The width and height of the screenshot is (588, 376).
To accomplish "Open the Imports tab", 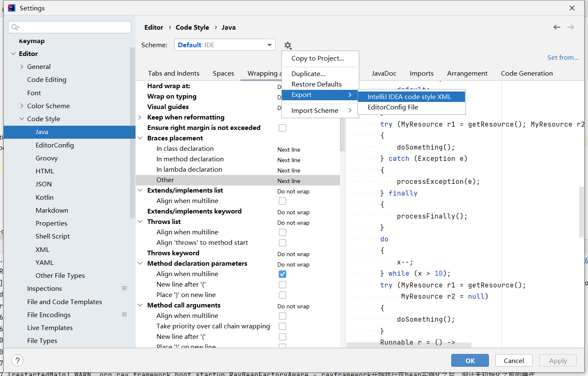I will pyautogui.click(x=422, y=73).
